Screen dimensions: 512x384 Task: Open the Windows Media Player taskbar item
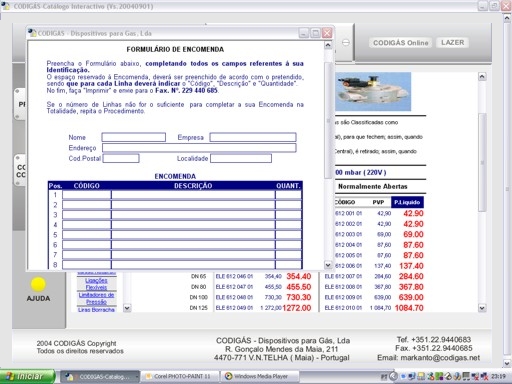click(260, 376)
